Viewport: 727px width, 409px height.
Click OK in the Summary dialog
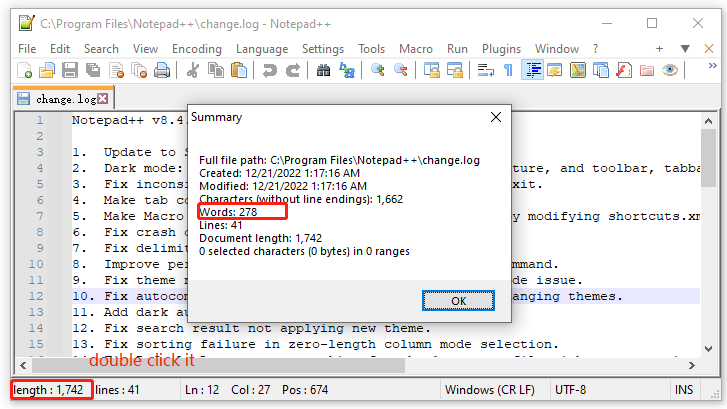point(458,301)
